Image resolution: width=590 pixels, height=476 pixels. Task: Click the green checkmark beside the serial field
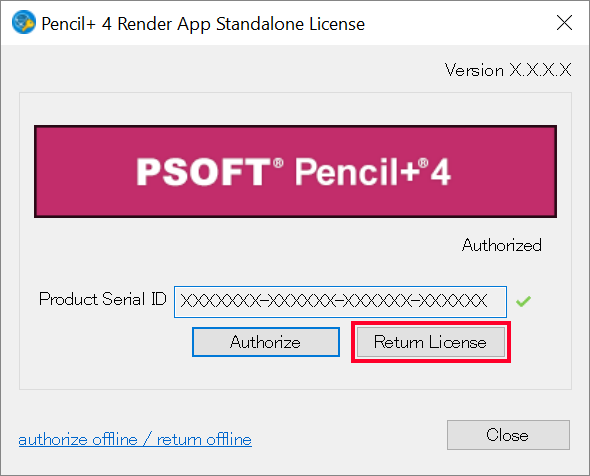(523, 301)
